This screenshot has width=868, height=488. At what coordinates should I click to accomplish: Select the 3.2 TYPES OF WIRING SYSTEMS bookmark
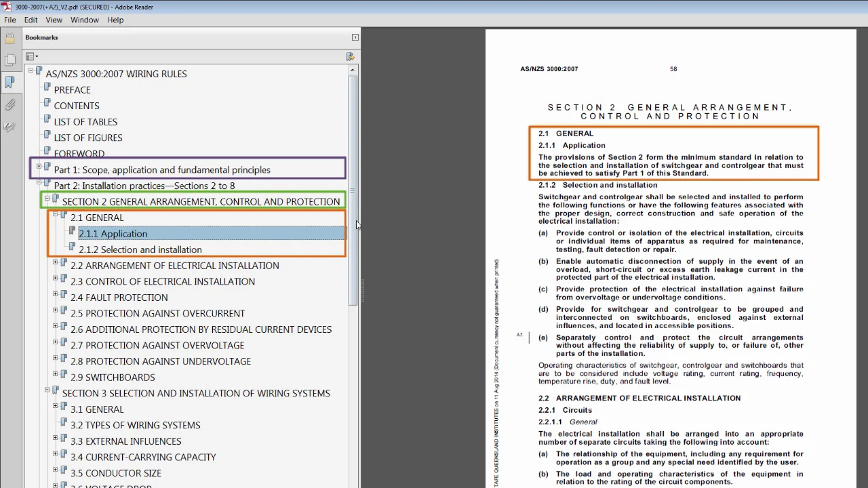point(136,425)
